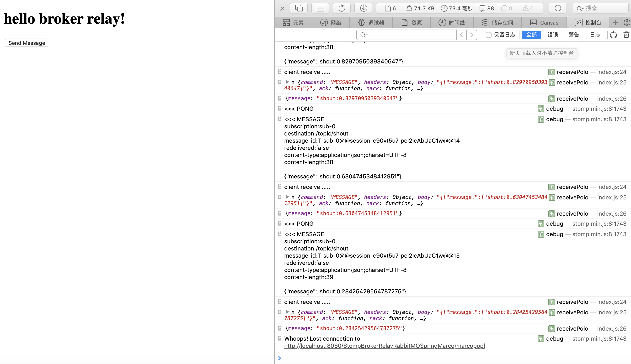Image resolution: width=631 pixels, height=364 pixels.
Task: Click the content-length:39 line
Action: click(309, 277)
